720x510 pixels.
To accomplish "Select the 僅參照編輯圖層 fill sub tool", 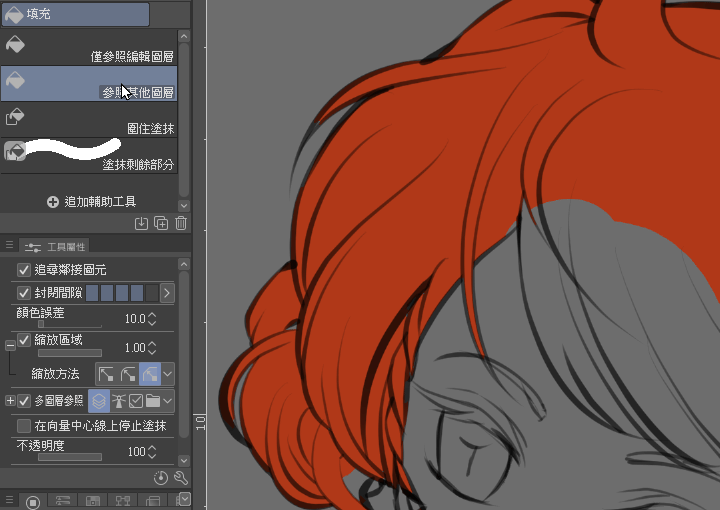I will (89, 48).
